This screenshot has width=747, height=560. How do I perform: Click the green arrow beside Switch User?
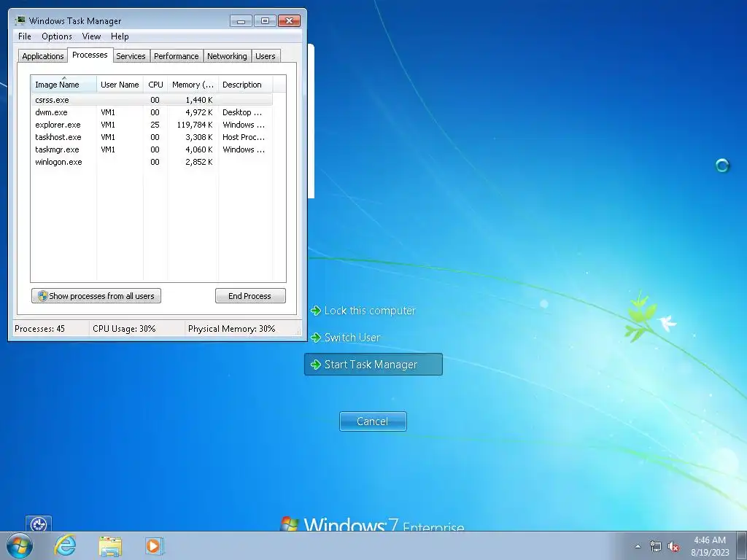coord(315,338)
